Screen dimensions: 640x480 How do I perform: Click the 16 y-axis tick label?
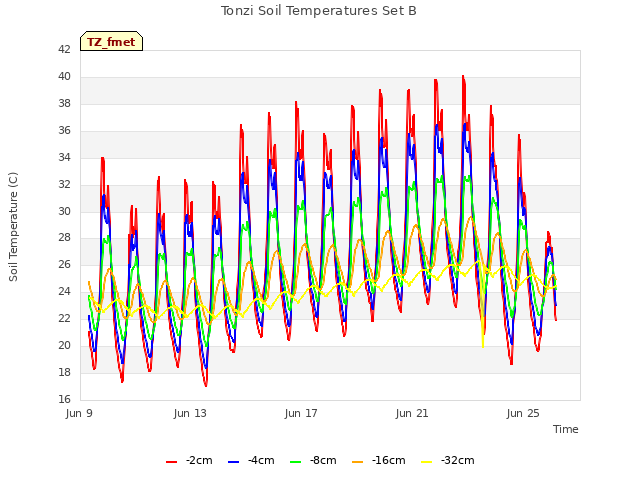point(64,399)
